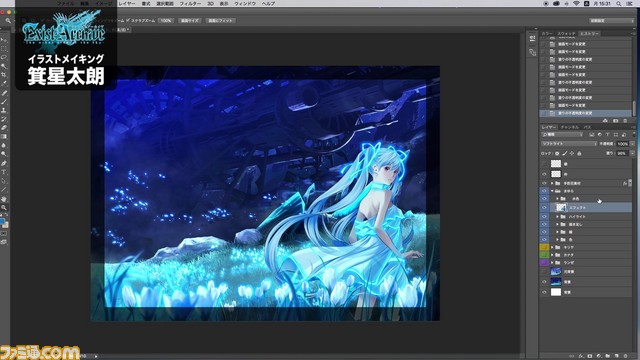Toggle visibility of キリヤ group (yellow)

[544, 247]
